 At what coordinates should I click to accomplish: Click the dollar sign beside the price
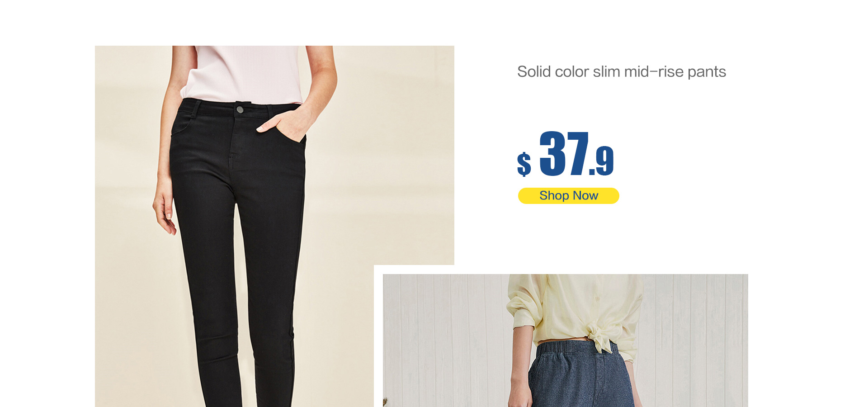point(524,164)
